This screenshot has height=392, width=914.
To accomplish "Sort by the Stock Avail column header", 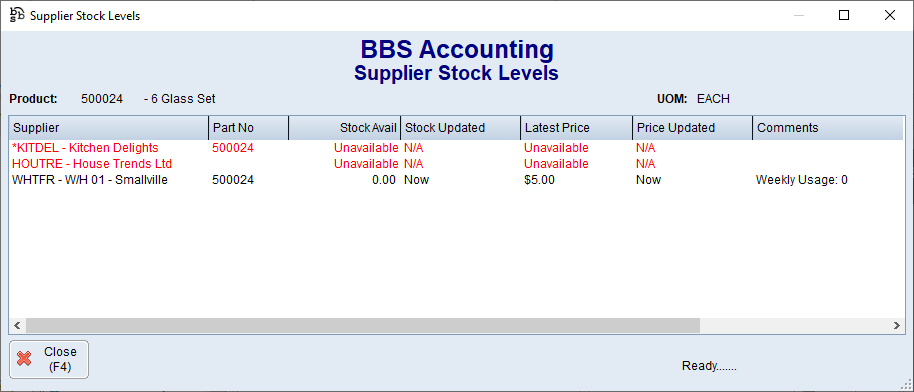I will tap(344, 128).
